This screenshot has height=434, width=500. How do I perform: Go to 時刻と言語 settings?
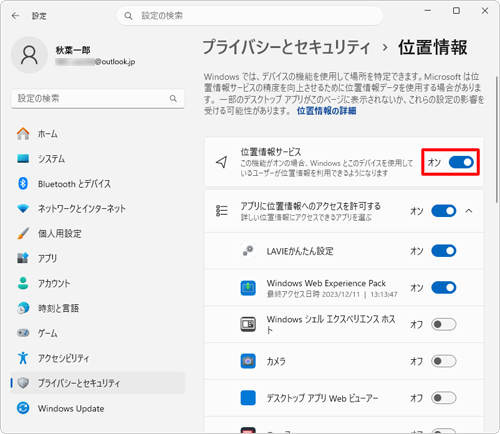pyautogui.click(x=98, y=308)
